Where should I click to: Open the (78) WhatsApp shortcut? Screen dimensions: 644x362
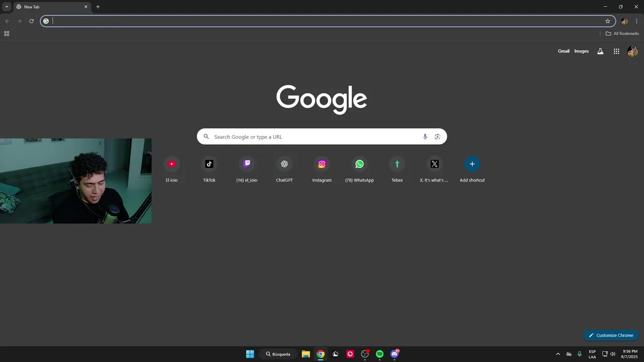tap(359, 169)
